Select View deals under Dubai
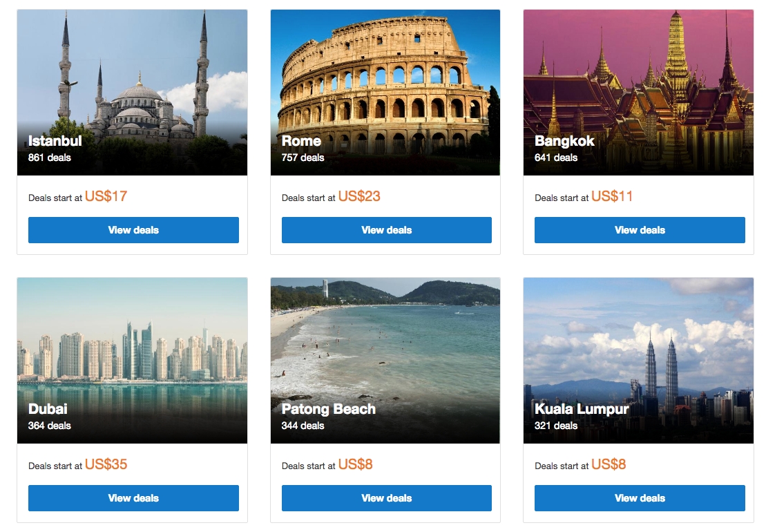This screenshot has height=532, width=766. click(x=133, y=498)
